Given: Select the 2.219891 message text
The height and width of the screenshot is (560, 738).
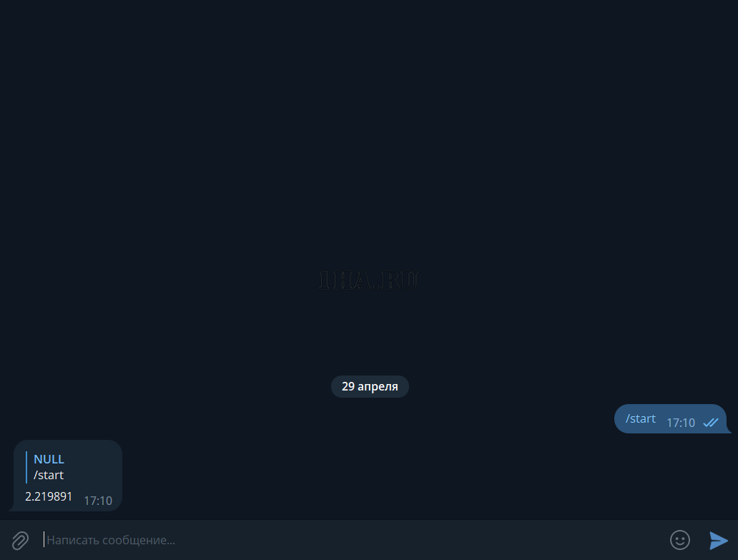Looking at the screenshot, I should (49, 496).
